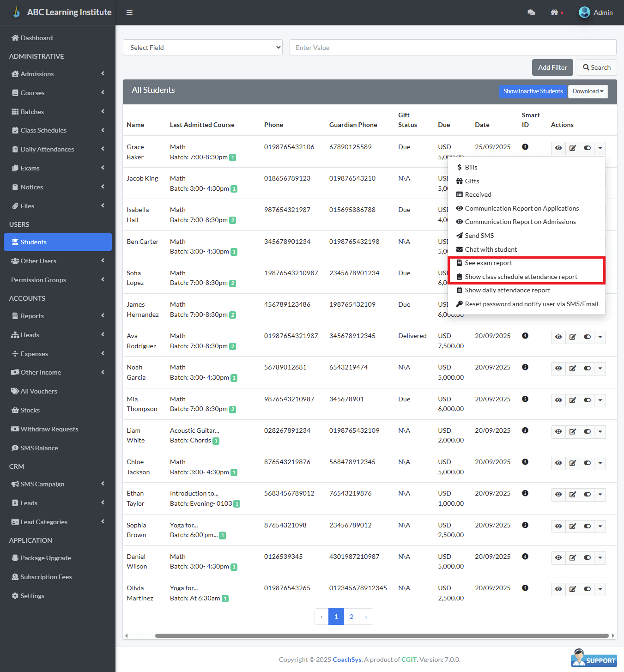Expand actions dropdown for Ethan Taylor
The width and height of the screenshot is (624, 672).
pyautogui.click(x=600, y=495)
